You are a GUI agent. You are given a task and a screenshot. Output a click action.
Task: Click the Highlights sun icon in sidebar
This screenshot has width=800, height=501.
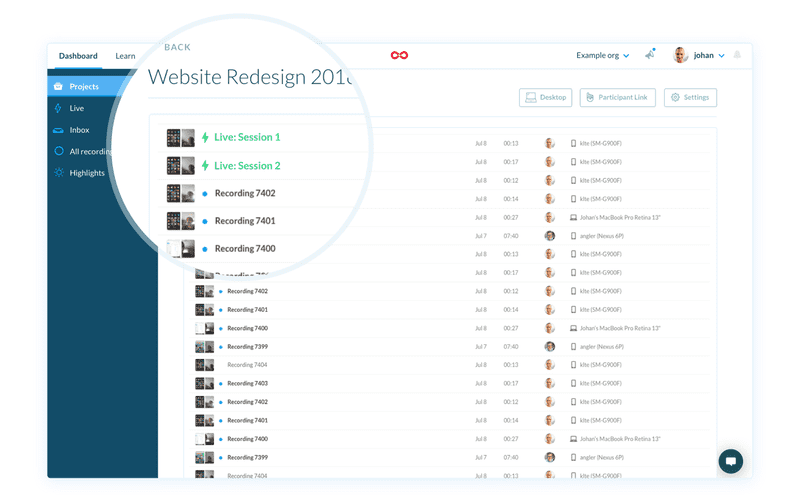59,173
